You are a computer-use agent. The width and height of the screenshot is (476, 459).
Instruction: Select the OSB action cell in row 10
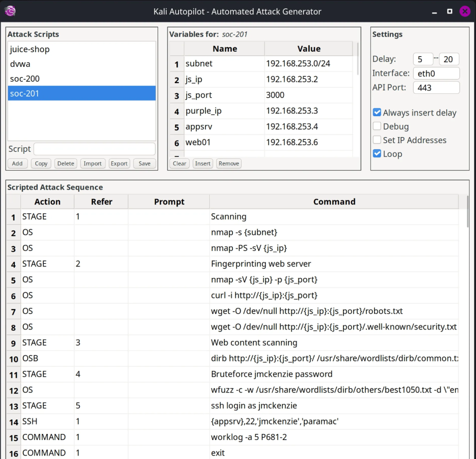[x=47, y=359]
